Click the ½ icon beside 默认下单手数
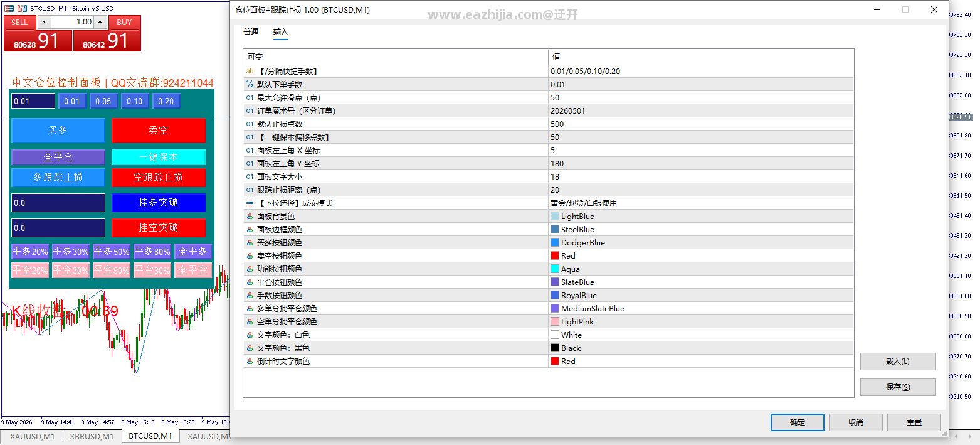 click(x=250, y=85)
